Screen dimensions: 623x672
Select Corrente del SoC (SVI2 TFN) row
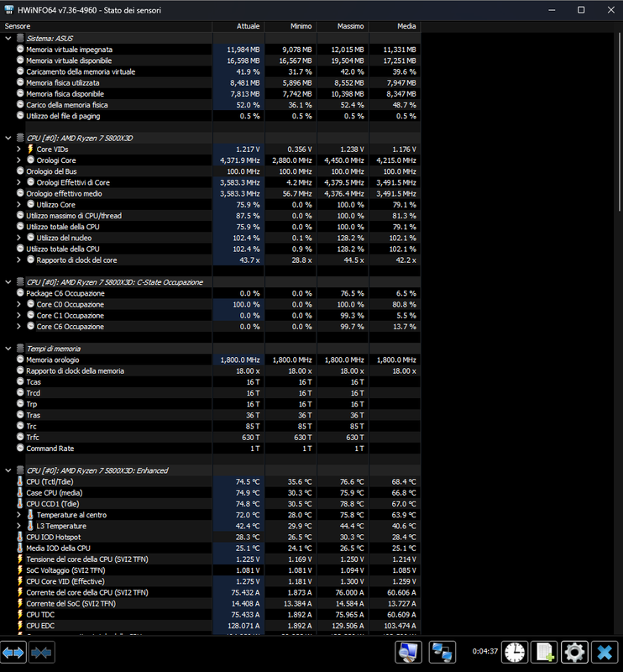(210, 603)
